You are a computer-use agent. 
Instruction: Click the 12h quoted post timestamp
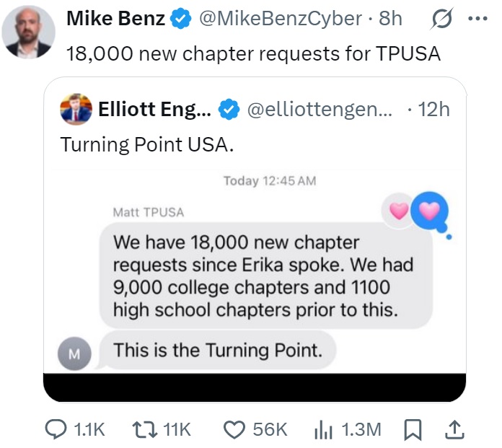pyautogui.click(x=433, y=109)
